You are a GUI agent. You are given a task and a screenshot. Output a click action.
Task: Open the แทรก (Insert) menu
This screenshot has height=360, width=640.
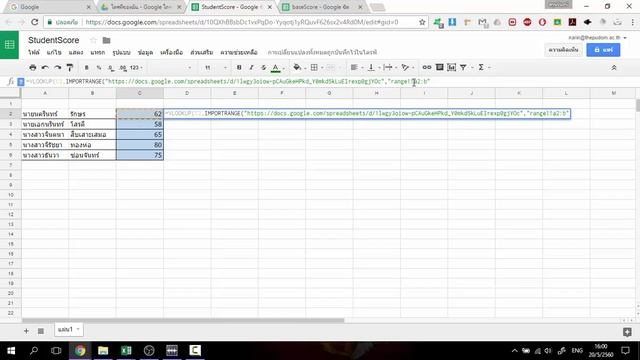tap(98, 52)
